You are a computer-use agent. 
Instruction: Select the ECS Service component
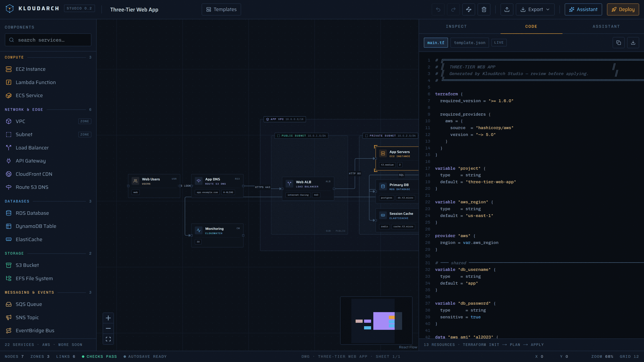48,96
